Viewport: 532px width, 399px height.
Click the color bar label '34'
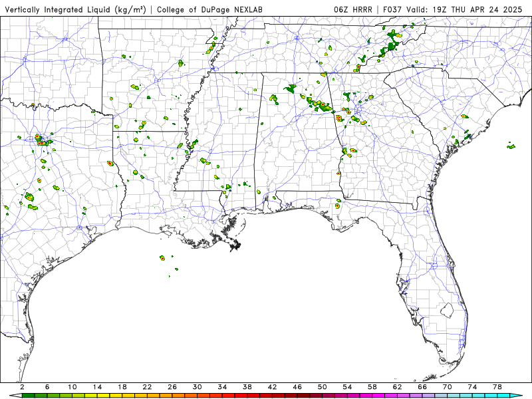click(223, 387)
